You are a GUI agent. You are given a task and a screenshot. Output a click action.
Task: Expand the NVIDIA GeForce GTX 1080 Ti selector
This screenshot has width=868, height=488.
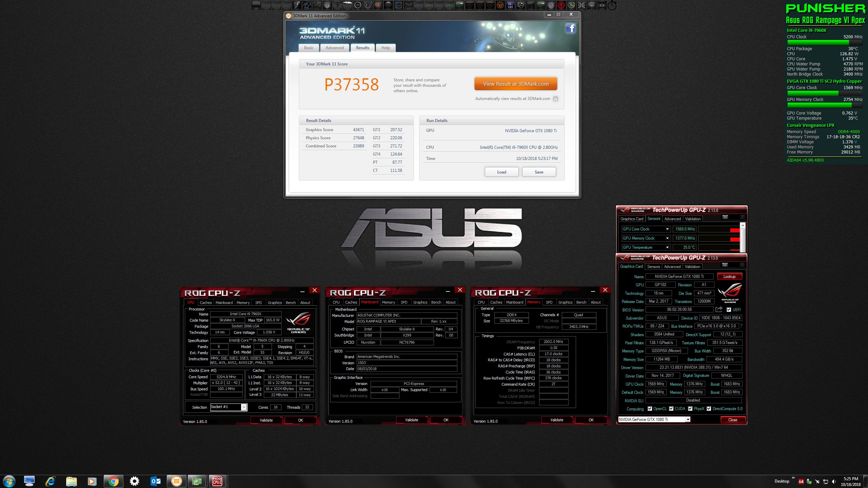click(688, 420)
